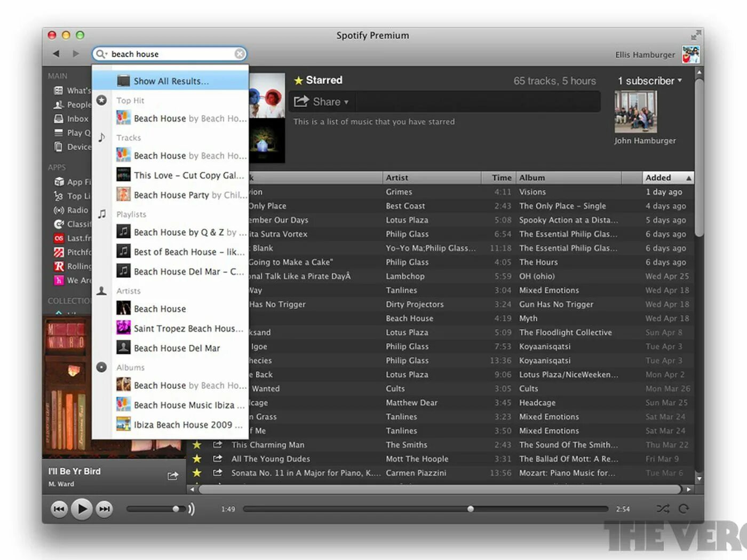747x560 pixels.
Task: Open Classify app in sidebar
Action: coord(72,225)
